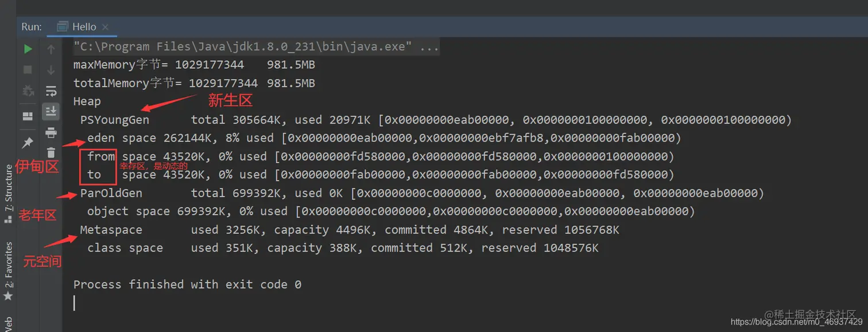Clear all console output with trash icon
868x332 pixels.
[x=51, y=153]
